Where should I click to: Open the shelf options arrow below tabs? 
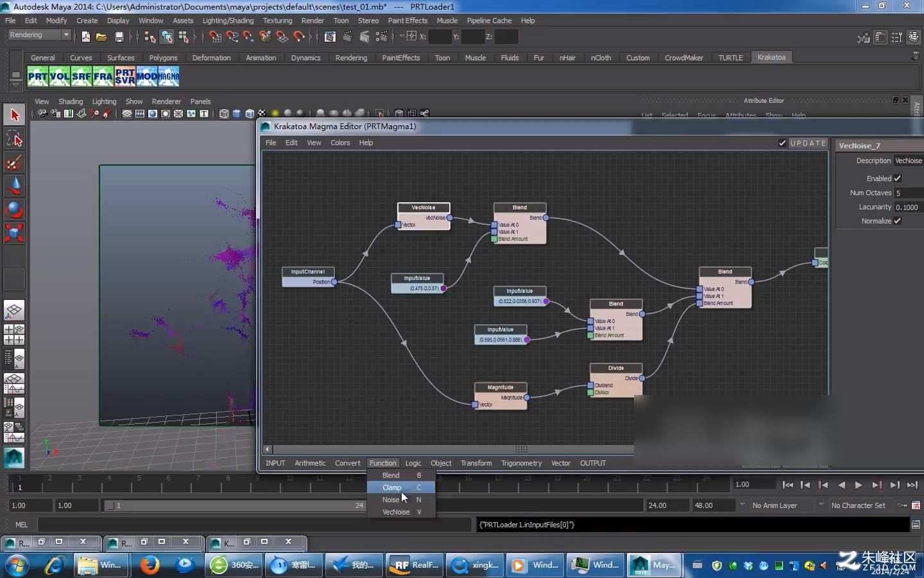(x=15, y=85)
